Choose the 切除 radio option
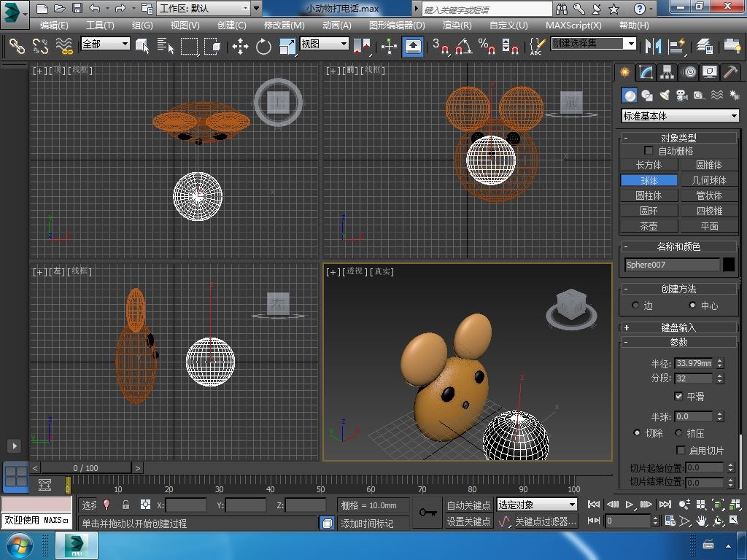This screenshot has width=747, height=560. tap(636, 432)
